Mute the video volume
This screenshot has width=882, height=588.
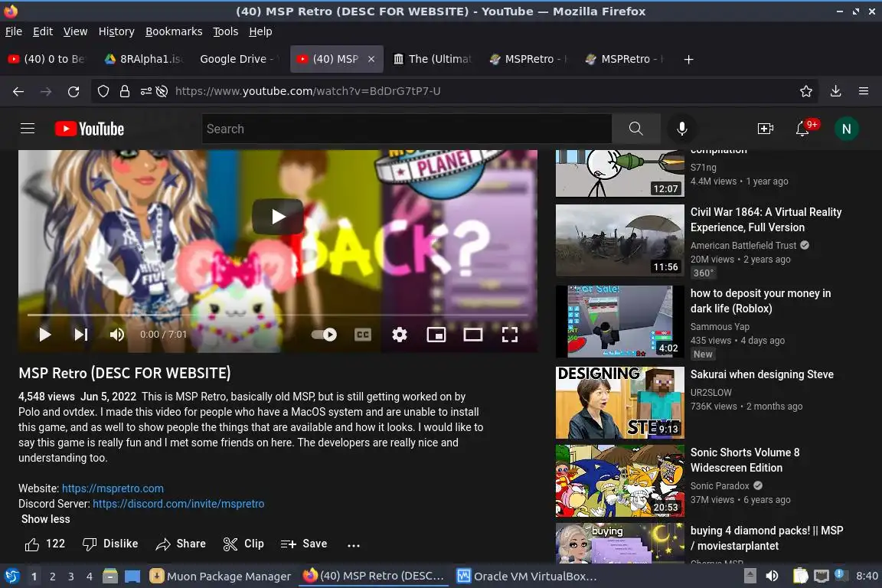pyautogui.click(x=116, y=335)
